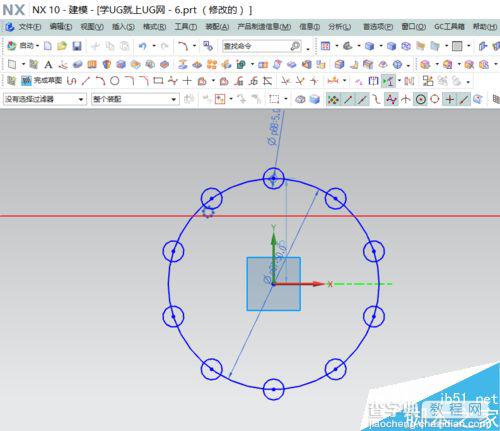Click the red X axis arrow
The height and width of the screenshot is (431, 500).
[x=299, y=284]
